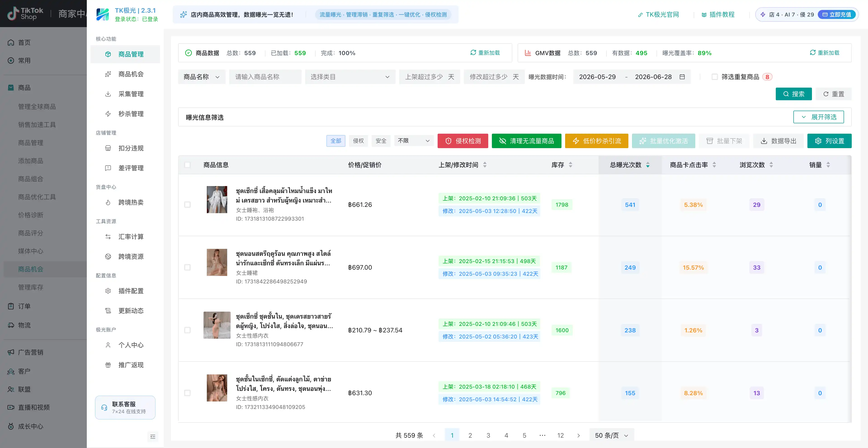868x448 pixels.
Task: Select the 安全 filter toggle
Action: pos(381,141)
